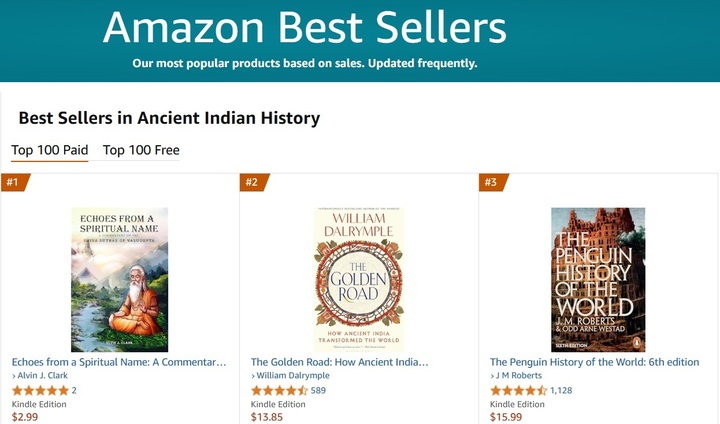The image size is (720, 424).
Task: Open the #1 rank badge
Action: tap(15, 182)
